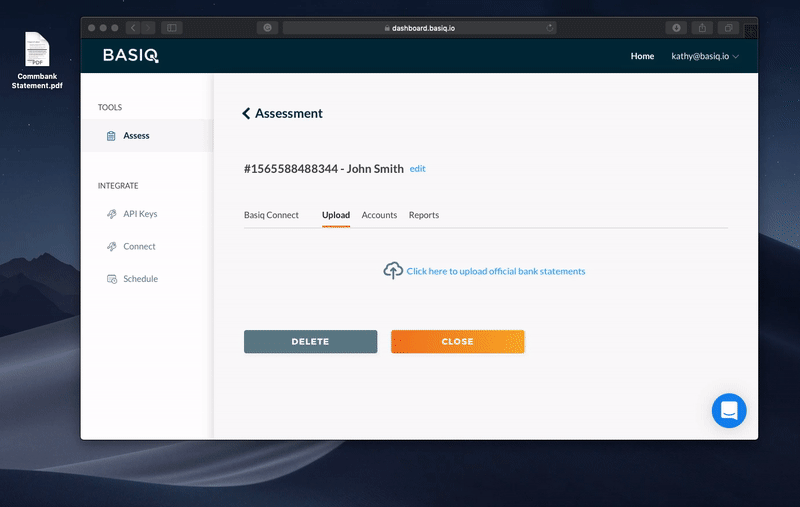Click the Safari downloads icon

[676, 28]
